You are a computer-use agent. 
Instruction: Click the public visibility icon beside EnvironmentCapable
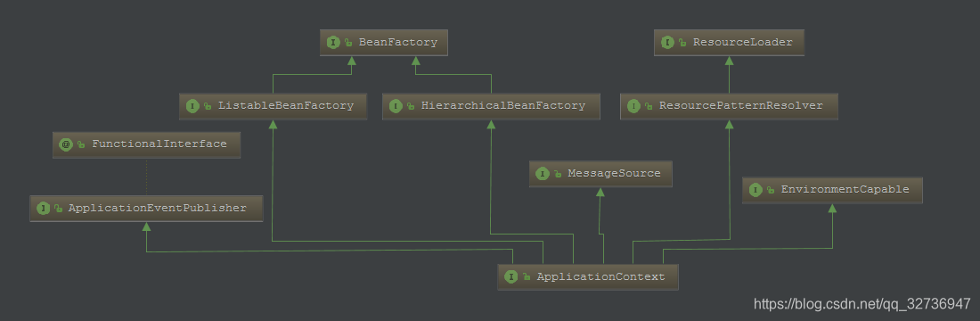(771, 190)
